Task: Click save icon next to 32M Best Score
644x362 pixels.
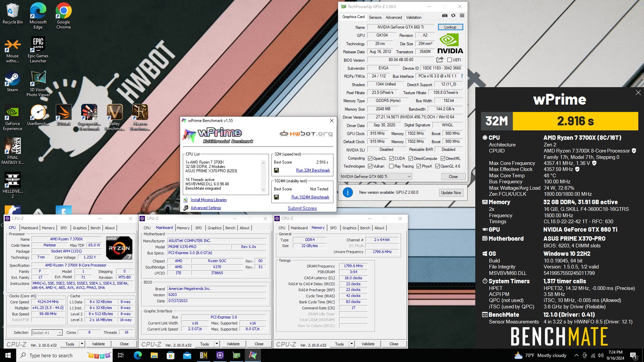Action: [276, 170]
